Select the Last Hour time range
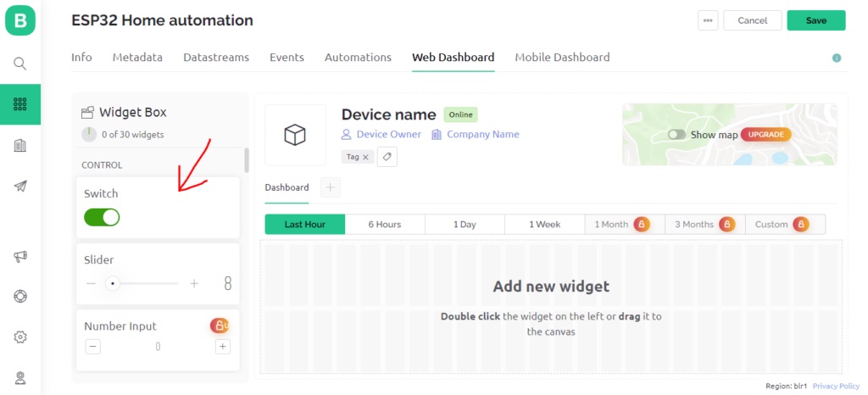 305,224
